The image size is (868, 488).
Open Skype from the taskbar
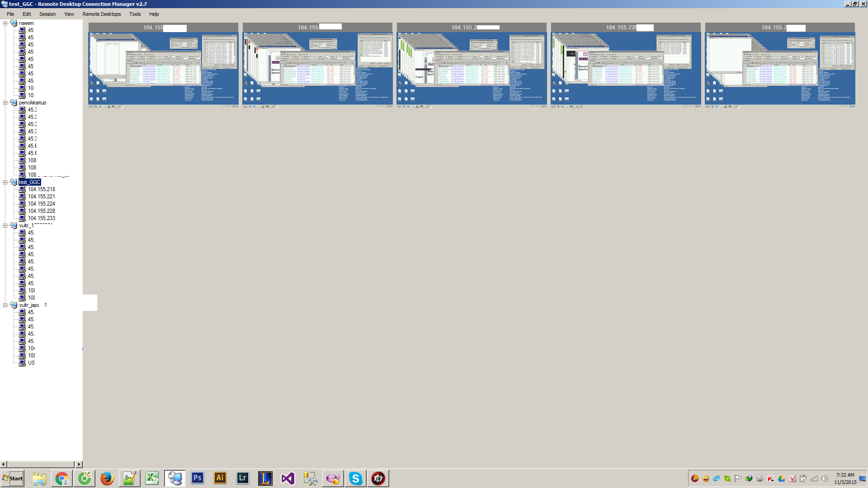(x=356, y=478)
